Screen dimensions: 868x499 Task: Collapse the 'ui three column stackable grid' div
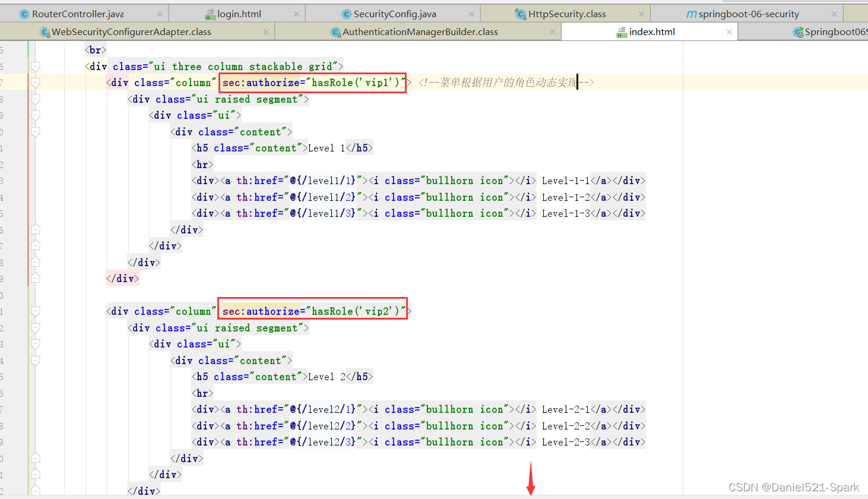coord(35,67)
